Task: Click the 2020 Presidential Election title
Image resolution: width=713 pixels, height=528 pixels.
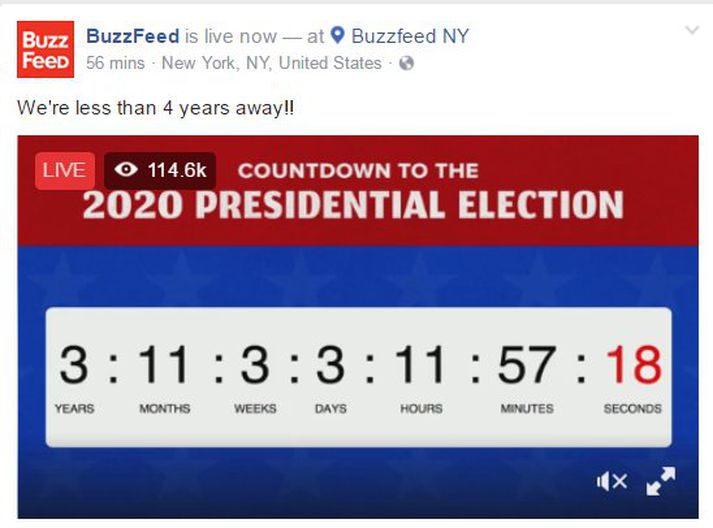Action: click(x=353, y=204)
